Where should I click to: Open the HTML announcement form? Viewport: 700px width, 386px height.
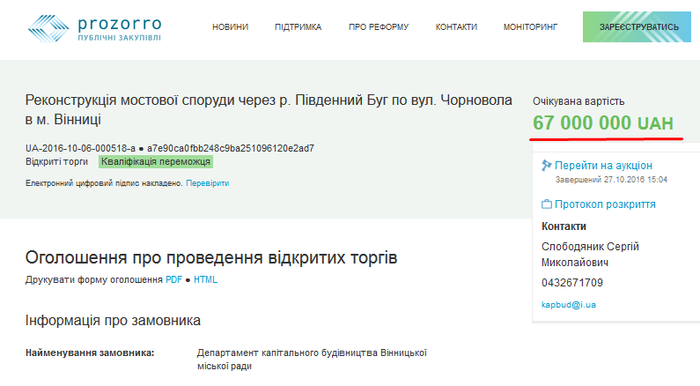pyautogui.click(x=205, y=280)
